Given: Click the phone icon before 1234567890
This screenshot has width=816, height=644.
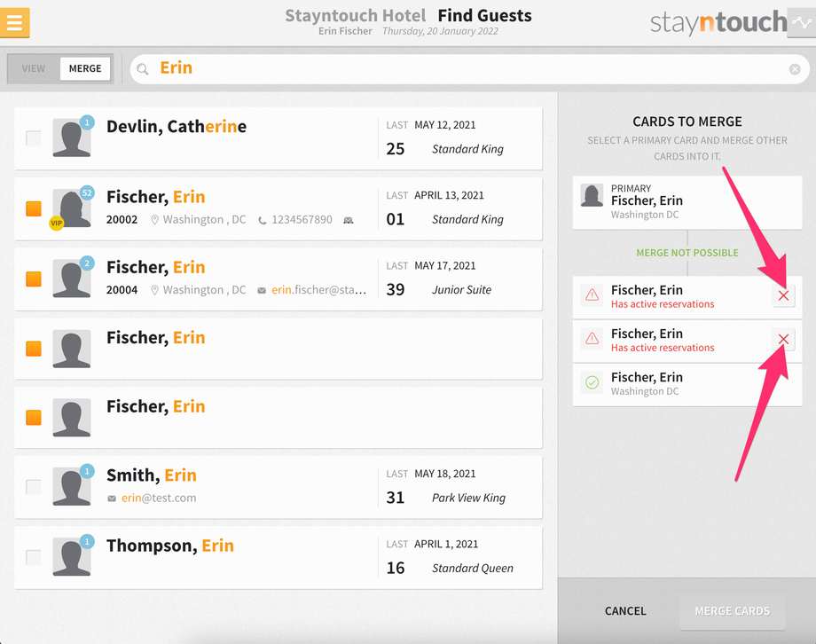Looking at the screenshot, I should (x=263, y=220).
